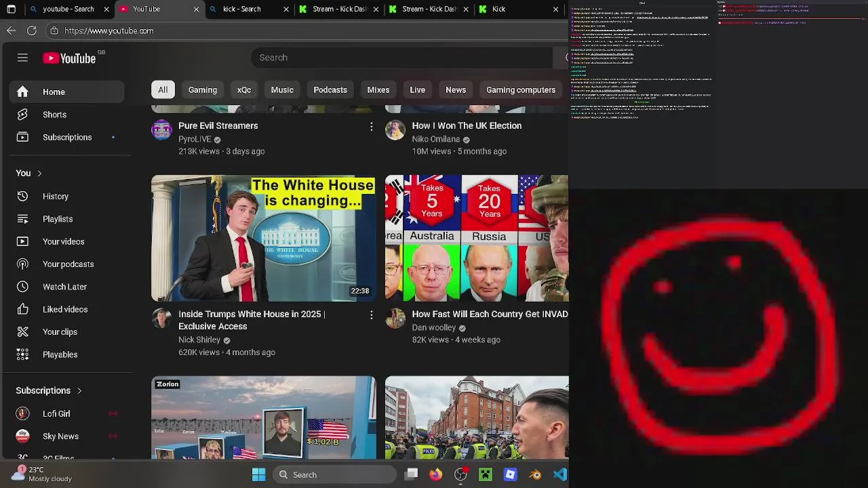This screenshot has height=488, width=868.
Task: Open the Watch Later list
Action: coord(66,287)
